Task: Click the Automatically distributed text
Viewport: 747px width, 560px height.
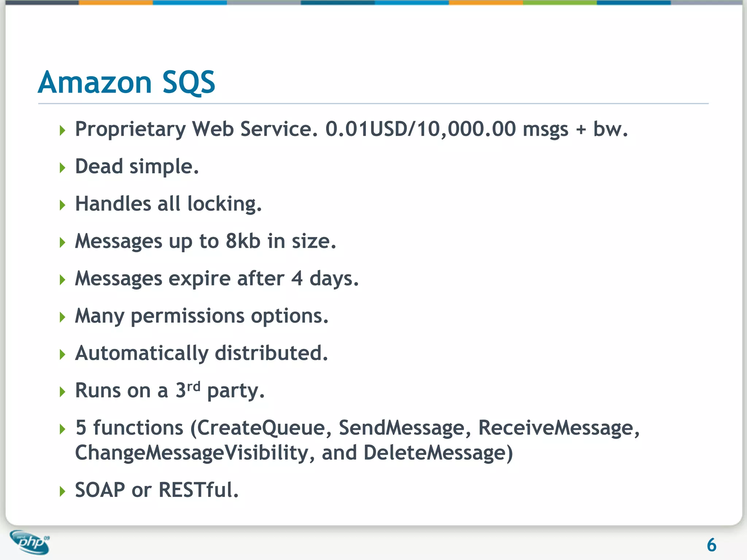Action: pyautogui.click(x=201, y=353)
